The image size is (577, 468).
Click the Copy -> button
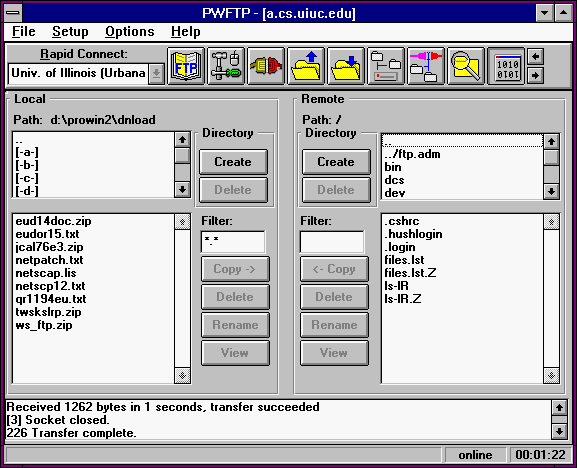pyautogui.click(x=235, y=269)
